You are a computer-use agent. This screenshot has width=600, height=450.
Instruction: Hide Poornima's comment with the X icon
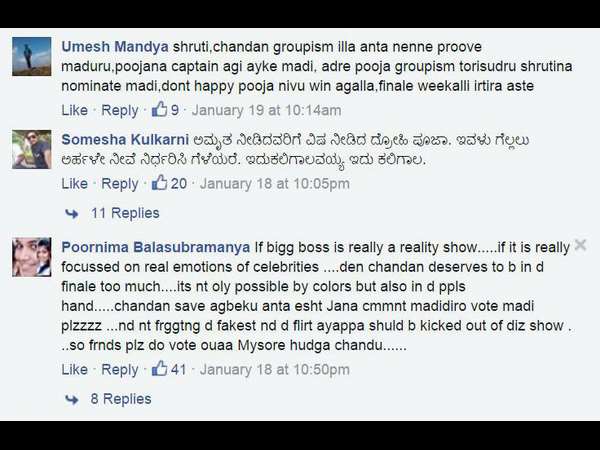[x=580, y=245]
